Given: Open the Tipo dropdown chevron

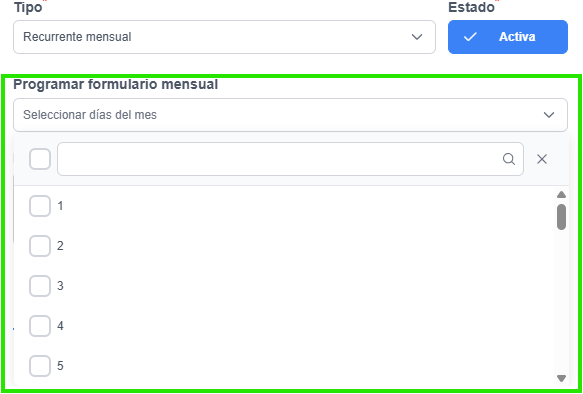Looking at the screenshot, I should click(x=417, y=37).
